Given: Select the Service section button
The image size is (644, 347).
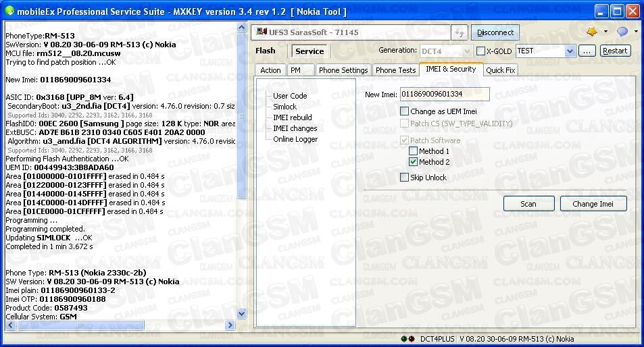Looking at the screenshot, I should point(309,51).
